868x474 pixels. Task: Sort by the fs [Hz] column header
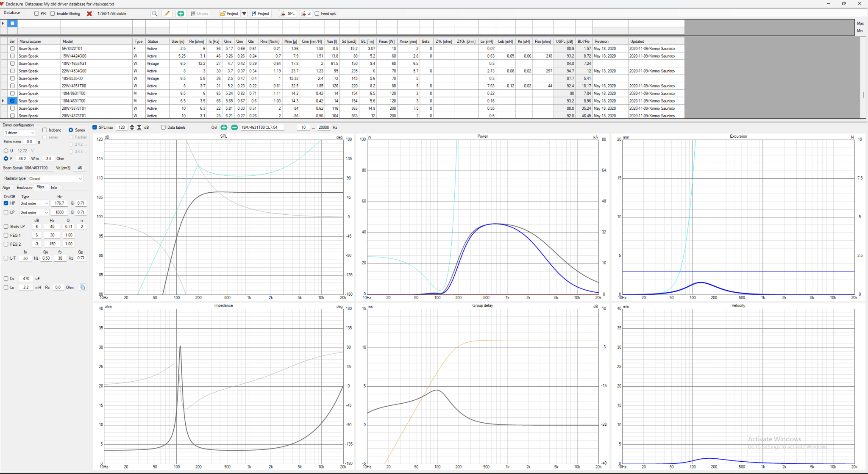click(214, 42)
